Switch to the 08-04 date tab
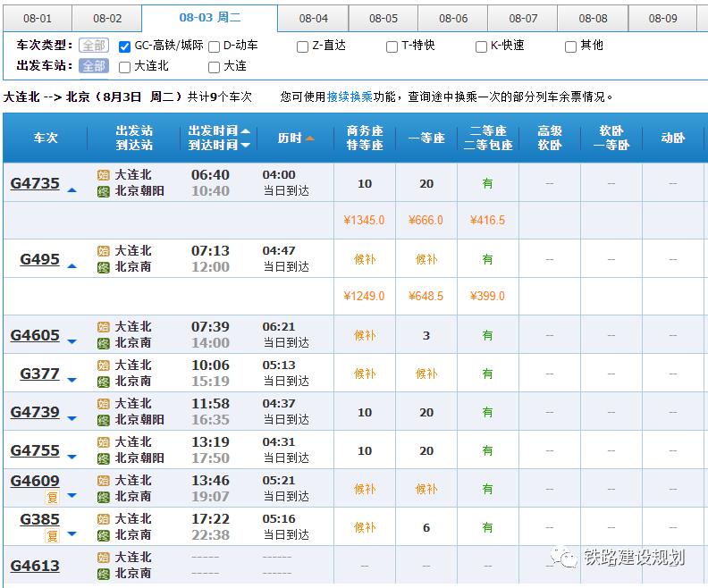 tap(313, 18)
